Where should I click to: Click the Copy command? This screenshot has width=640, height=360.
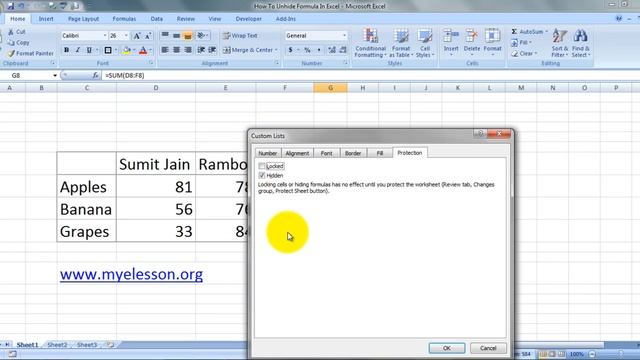click(18, 42)
